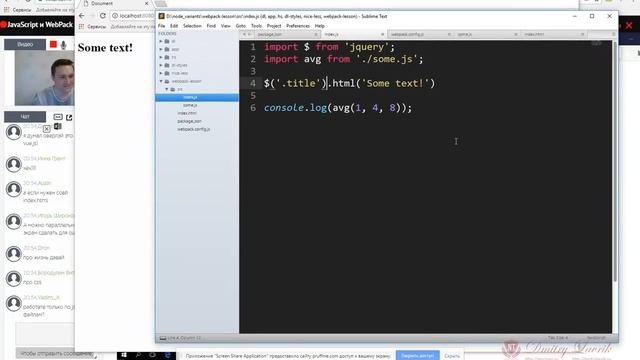Open the Tools menu
The image size is (640, 360).
[256, 26]
